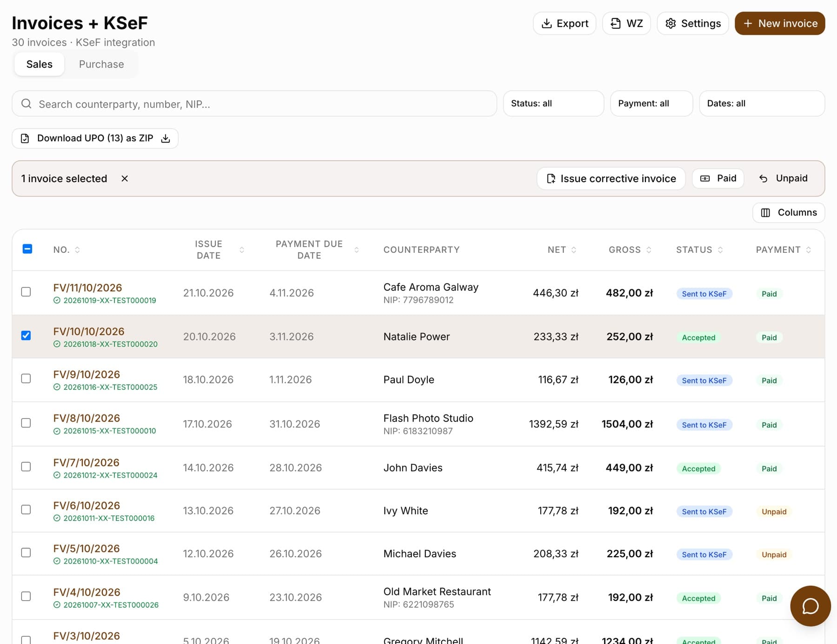Open the chat support bubble
This screenshot has height=644, width=837.
click(810, 606)
